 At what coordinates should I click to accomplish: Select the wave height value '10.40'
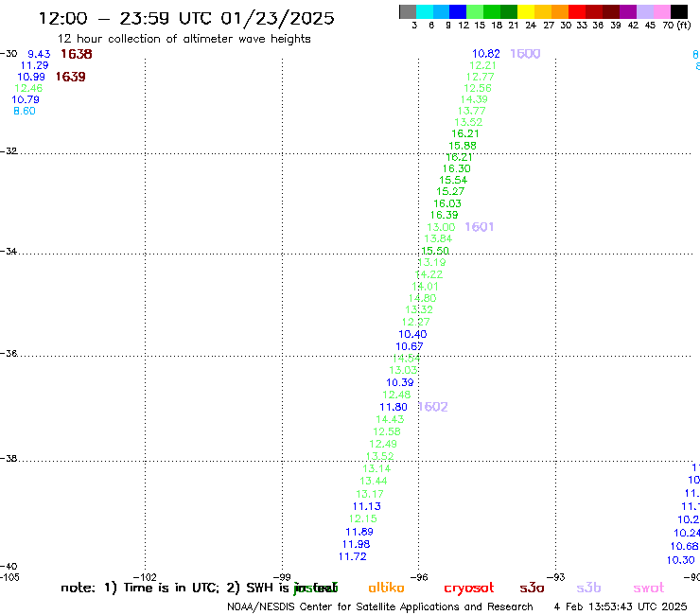[412, 335]
